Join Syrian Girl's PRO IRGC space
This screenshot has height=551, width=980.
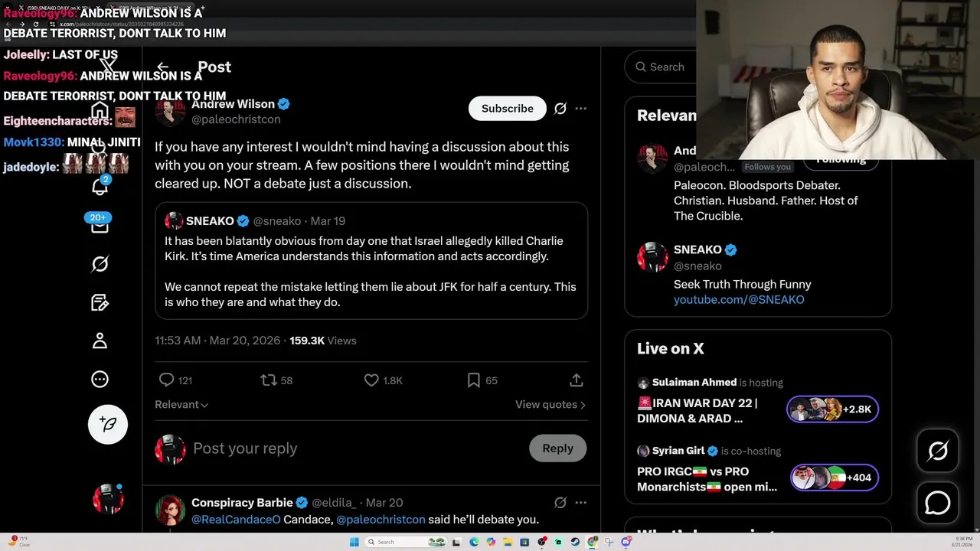707,479
